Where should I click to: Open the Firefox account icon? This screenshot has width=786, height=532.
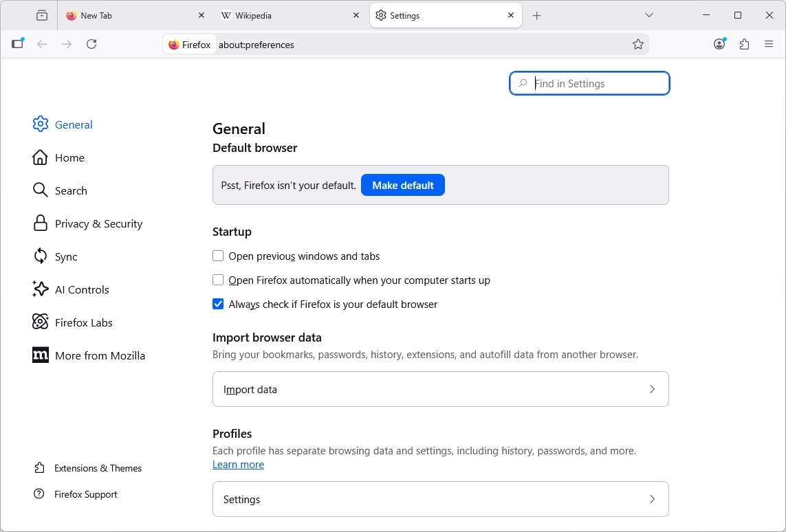point(719,44)
